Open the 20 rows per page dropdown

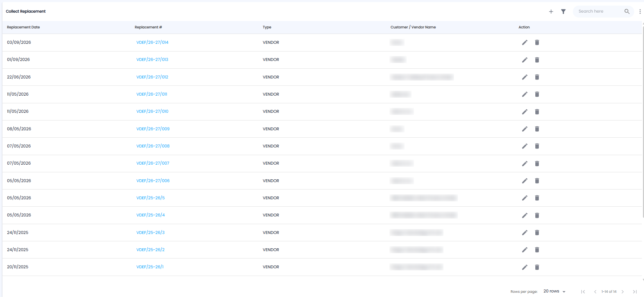555,291
